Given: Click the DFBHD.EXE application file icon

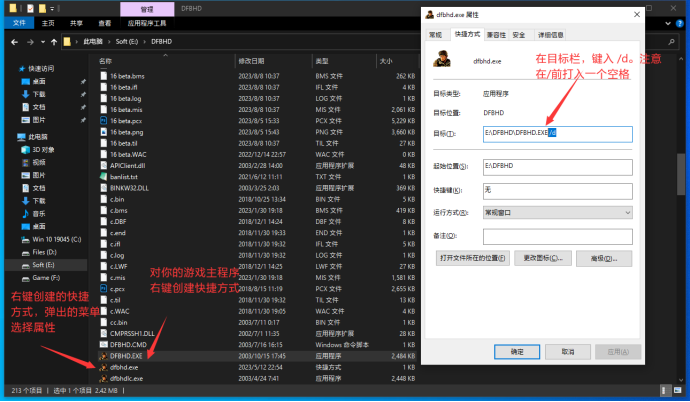Looking at the screenshot, I should (102, 355).
